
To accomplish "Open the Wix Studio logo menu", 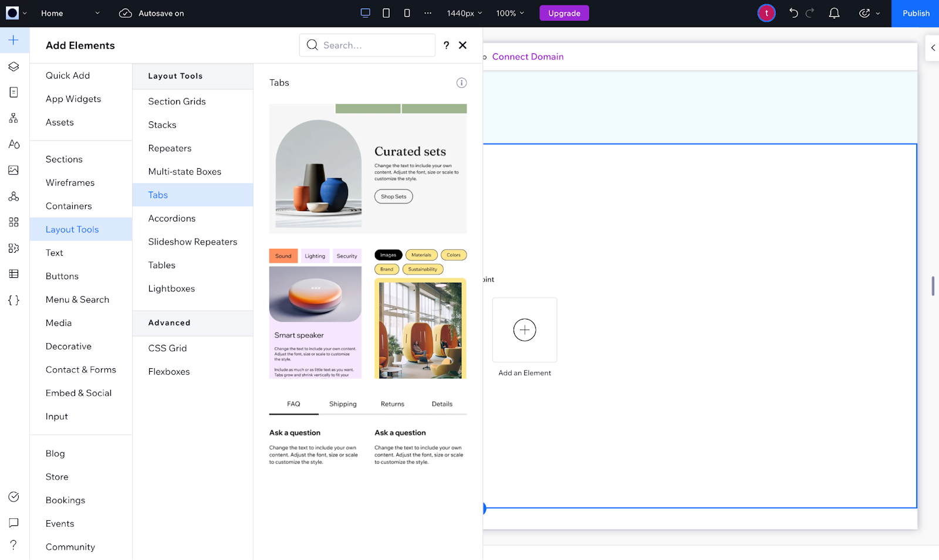I will point(16,13).
